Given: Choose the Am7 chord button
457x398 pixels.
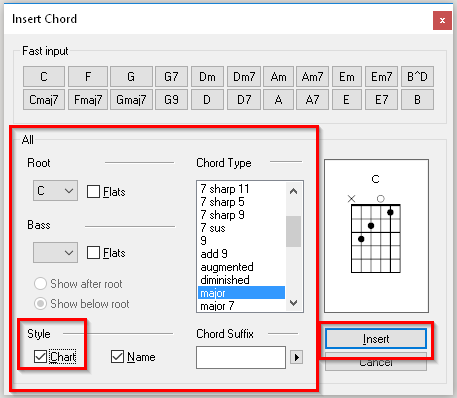Looking at the screenshot, I should tap(312, 77).
